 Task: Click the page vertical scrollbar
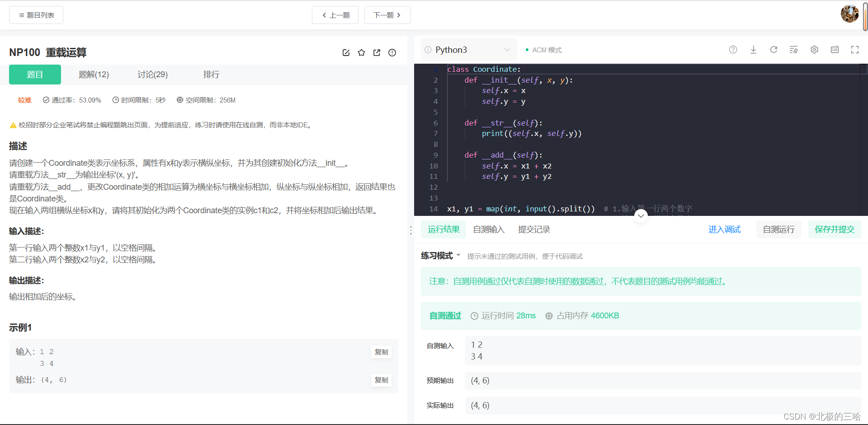tap(865, 16)
